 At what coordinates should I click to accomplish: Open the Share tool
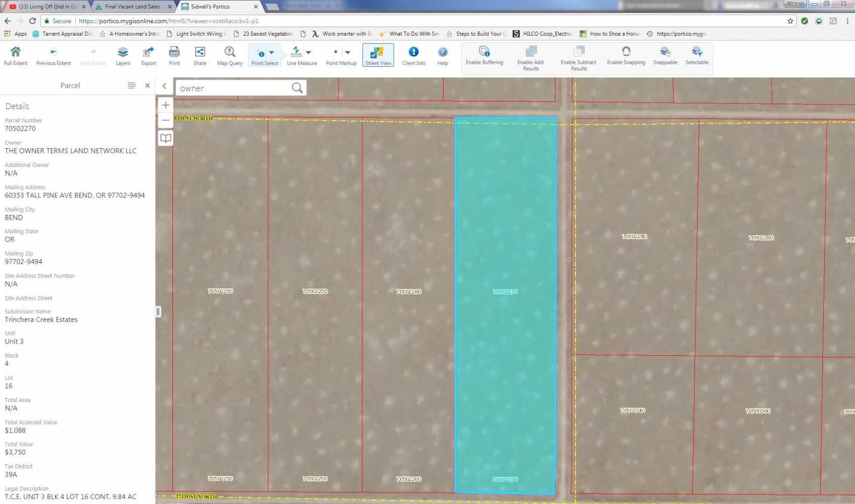(200, 56)
